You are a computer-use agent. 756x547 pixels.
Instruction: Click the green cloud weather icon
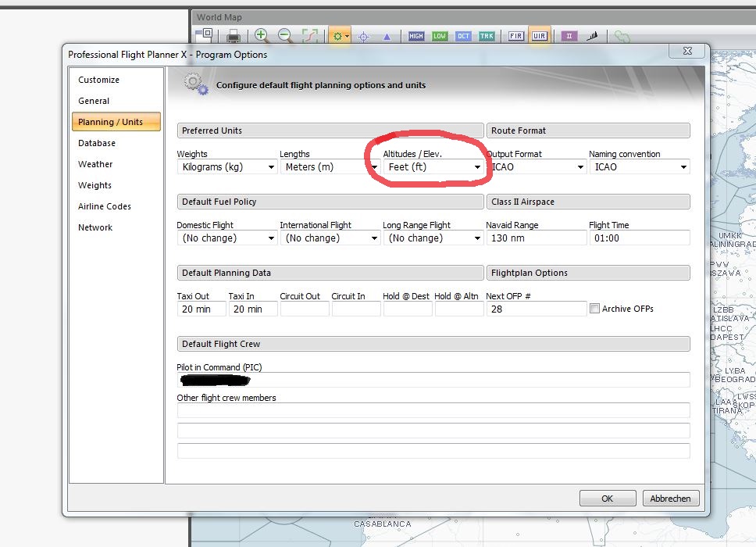point(622,36)
